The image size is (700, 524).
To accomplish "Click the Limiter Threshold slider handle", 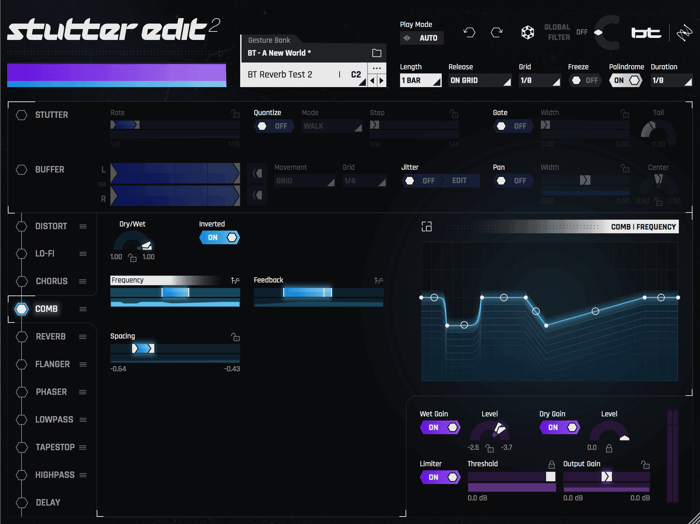I will (550, 477).
